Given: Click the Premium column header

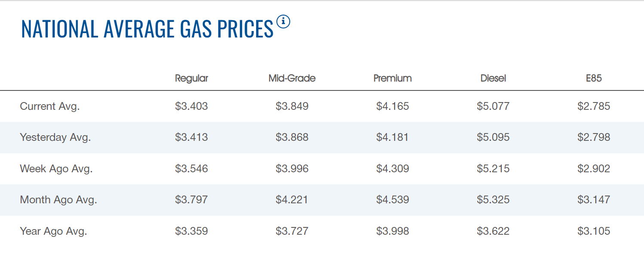Looking at the screenshot, I should [x=393, y=78].
